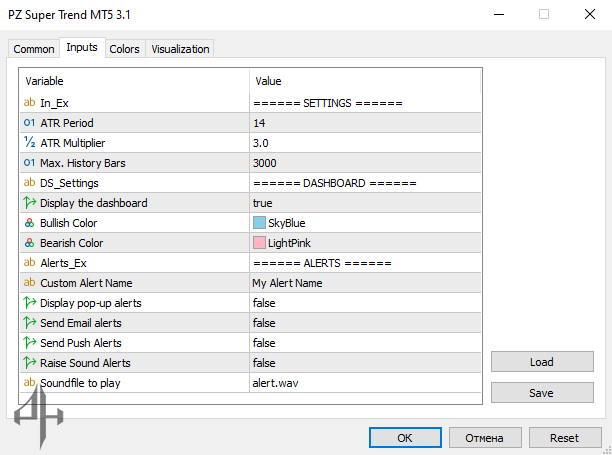Save the current inputs to file
The image size is (612, 455).
tap(542, 393)
